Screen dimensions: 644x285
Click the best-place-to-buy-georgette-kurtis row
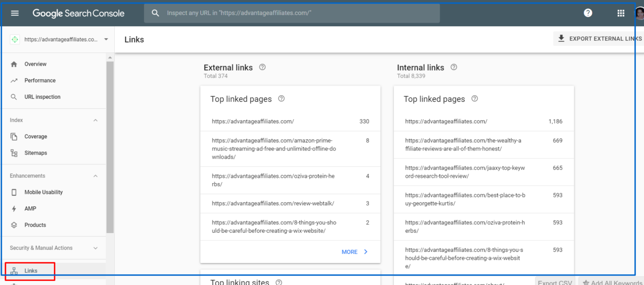coord(484,199)
